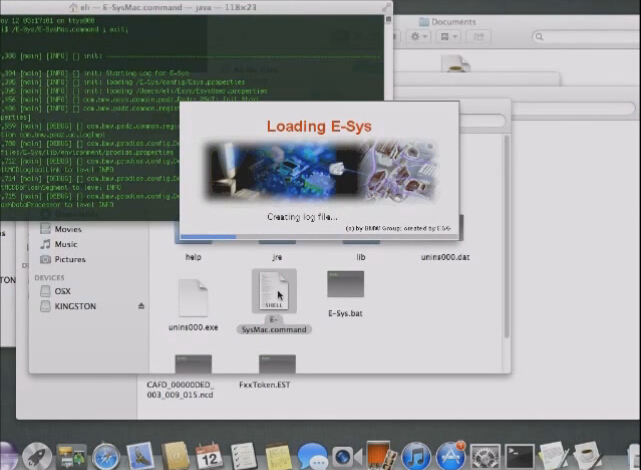Image resolution: width=641 pixels, height=470 pixels.
Task: Eject the KINGSTON drive
Action: tap(141, 306)
